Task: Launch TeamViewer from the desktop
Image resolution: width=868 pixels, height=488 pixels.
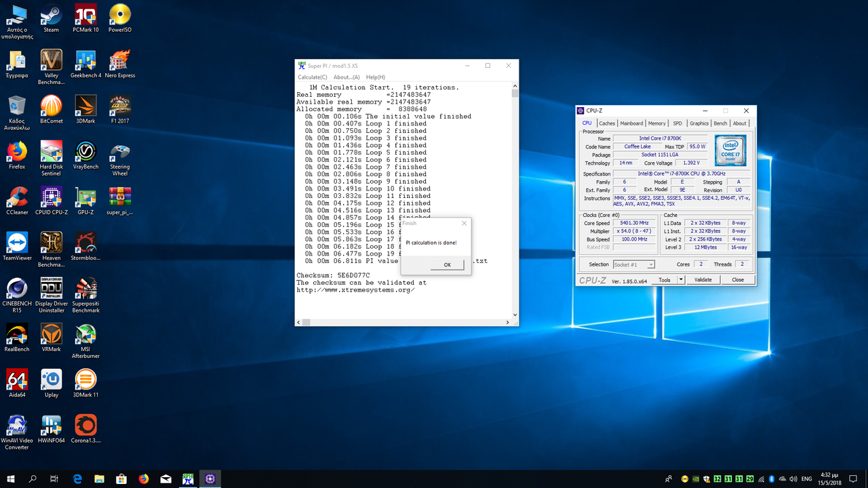Action: click(17, 246)
